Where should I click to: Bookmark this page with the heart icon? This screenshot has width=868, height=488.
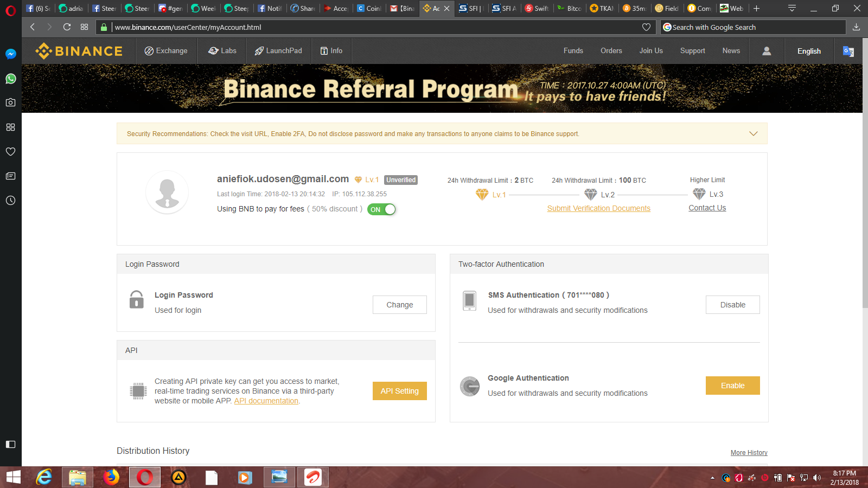point(646,27)
